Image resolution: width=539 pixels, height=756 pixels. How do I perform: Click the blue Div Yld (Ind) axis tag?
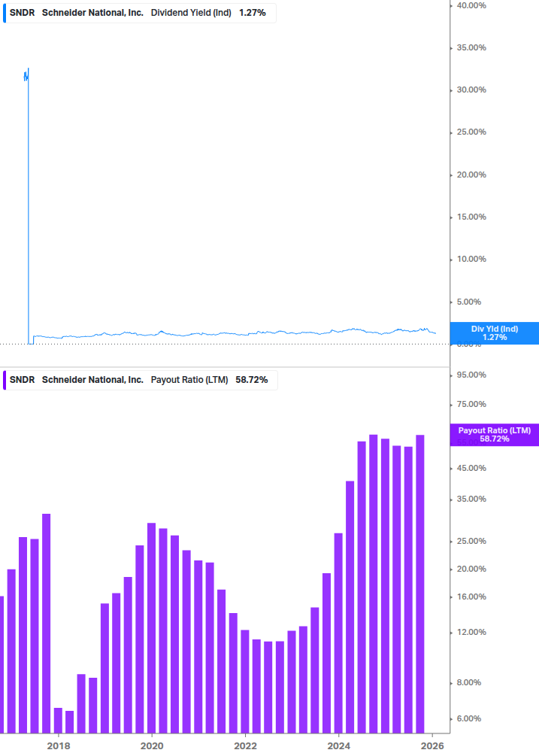494,332
